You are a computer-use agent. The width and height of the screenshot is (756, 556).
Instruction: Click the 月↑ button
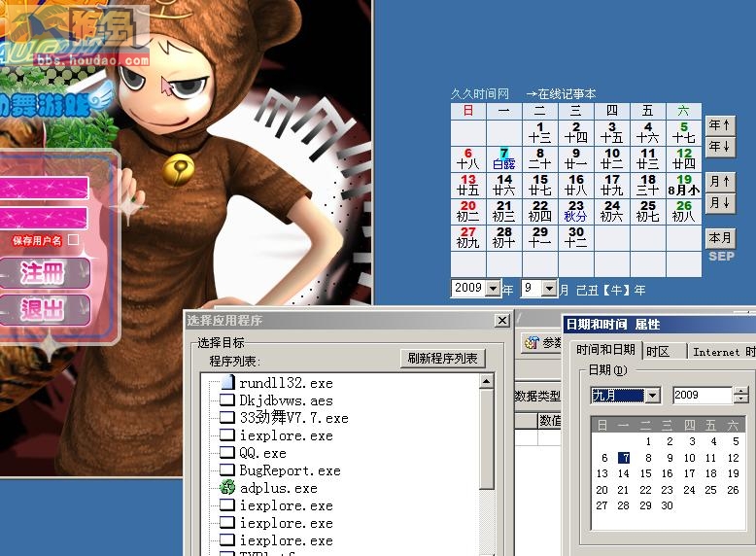coord(720,182)
